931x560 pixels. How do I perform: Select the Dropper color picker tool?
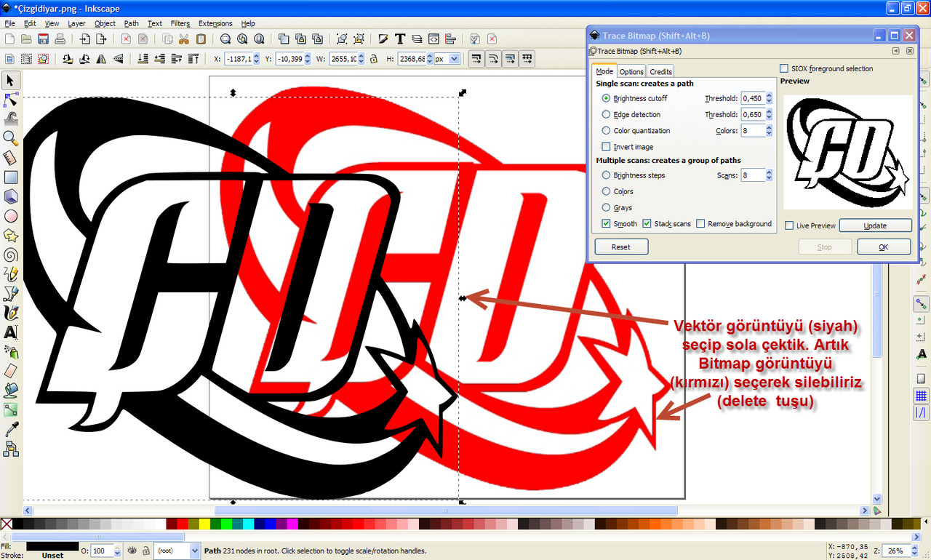(11, 430)
